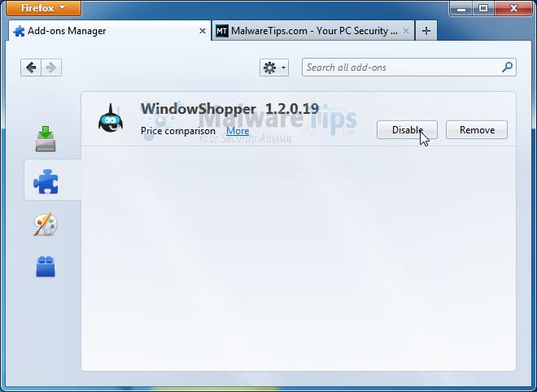
Task: Close the Firefox window
Action: pyautogui.click(x=513, y=8)
